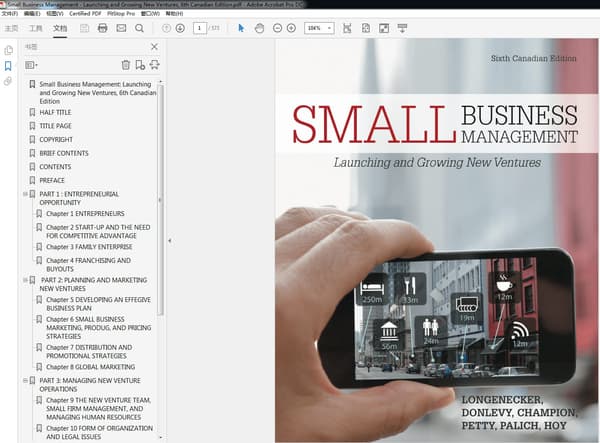Image resolution: width=600 pixels, height=443 pixels.
Task: Collapse PART 2 Planning and Marketing node
Action: (x=25, y=280)
